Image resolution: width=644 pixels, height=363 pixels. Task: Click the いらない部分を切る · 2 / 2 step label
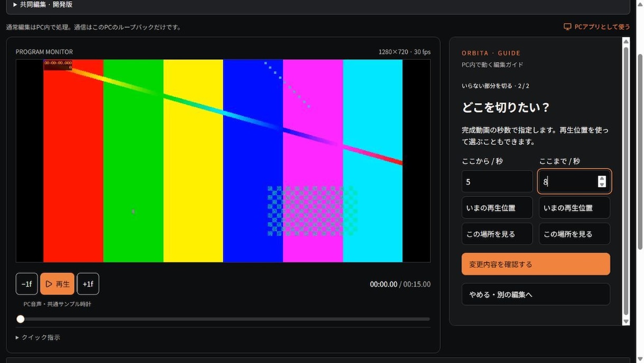(495, 86)
